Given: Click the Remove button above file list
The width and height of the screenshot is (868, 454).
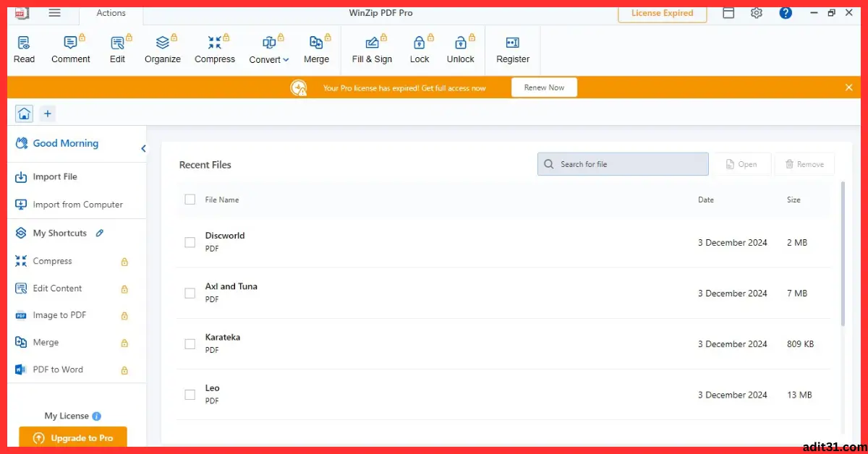Looking at the screenshot, I should click(x=804, y=164).
